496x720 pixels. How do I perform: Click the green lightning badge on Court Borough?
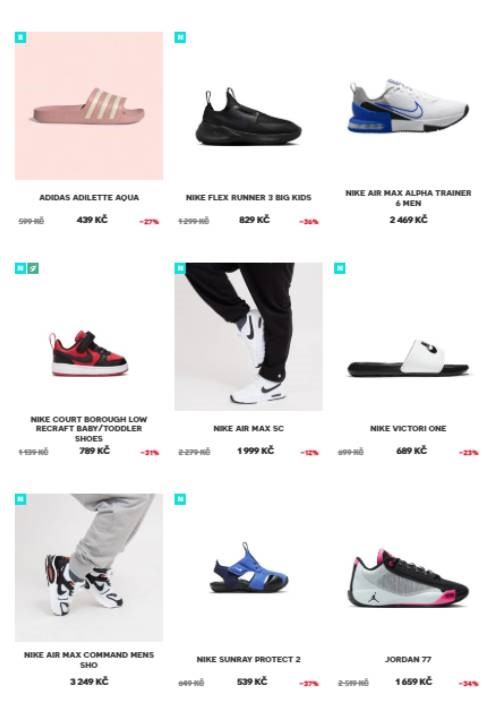click(33, 268)
